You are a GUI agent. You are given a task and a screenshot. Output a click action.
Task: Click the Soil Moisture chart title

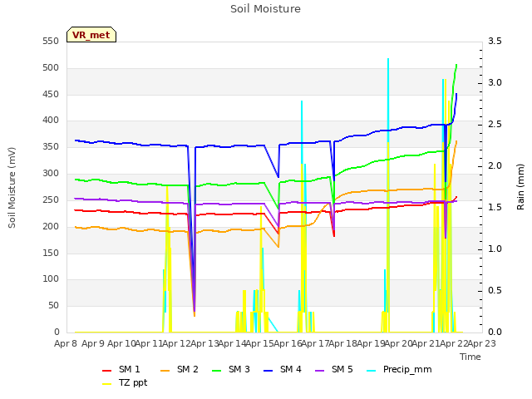pos(265,9)
